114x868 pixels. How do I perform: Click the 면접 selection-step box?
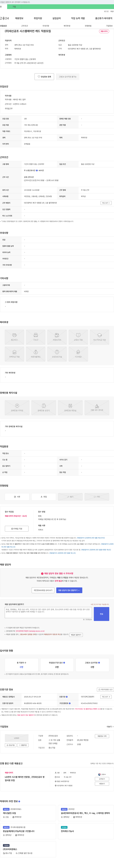click(44, 497)
